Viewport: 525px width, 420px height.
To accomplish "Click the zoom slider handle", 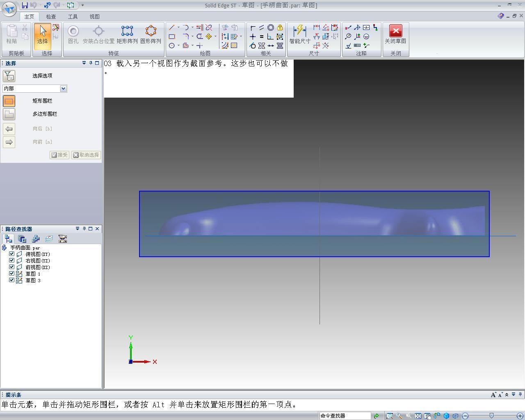I will coord(492,416).
